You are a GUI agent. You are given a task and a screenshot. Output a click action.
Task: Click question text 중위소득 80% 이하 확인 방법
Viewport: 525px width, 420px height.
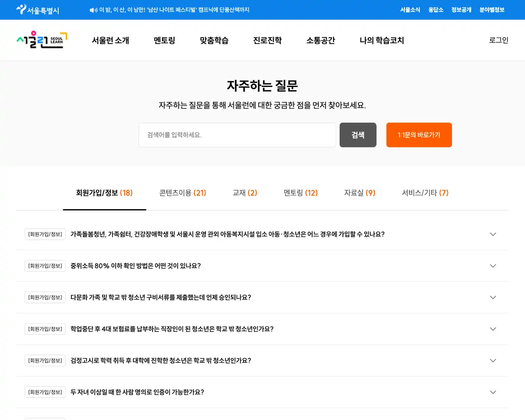[136, 266]
